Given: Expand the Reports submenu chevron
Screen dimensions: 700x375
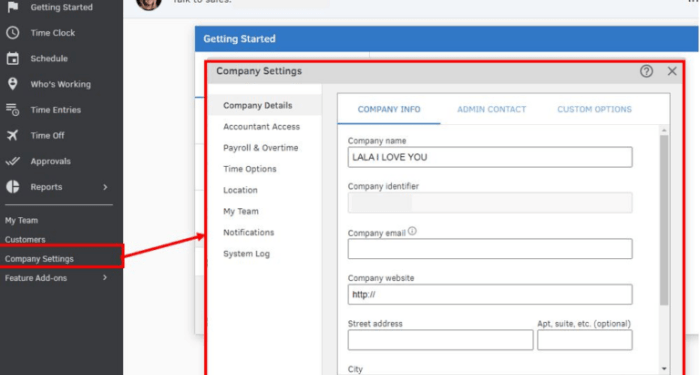Looking at the screenshot, I should [x=105, y=187].
